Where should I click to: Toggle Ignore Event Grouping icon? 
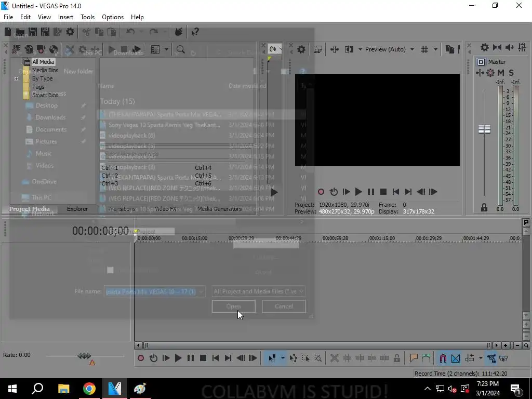(503, 358)
